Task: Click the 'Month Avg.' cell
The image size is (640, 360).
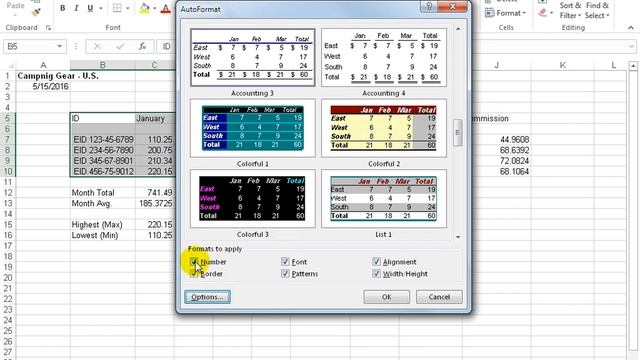Action: (x=102, y=203)
